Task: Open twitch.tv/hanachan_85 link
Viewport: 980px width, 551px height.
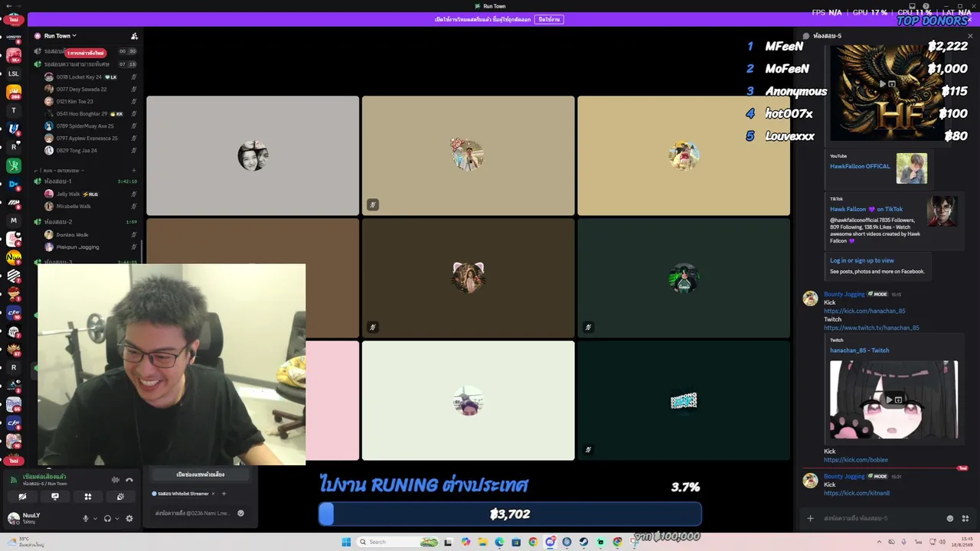Action: (871, 328)
